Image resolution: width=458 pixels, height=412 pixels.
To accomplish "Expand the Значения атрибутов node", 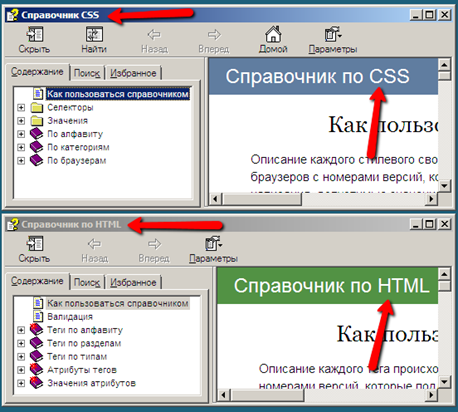I will (x=21, y=383).
